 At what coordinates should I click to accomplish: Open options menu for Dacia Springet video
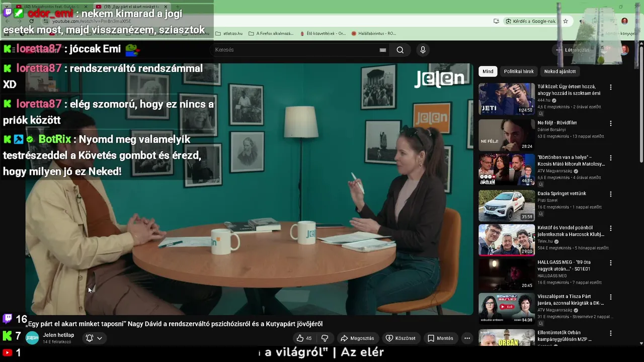pyautogui.click(x=611, y=194)
